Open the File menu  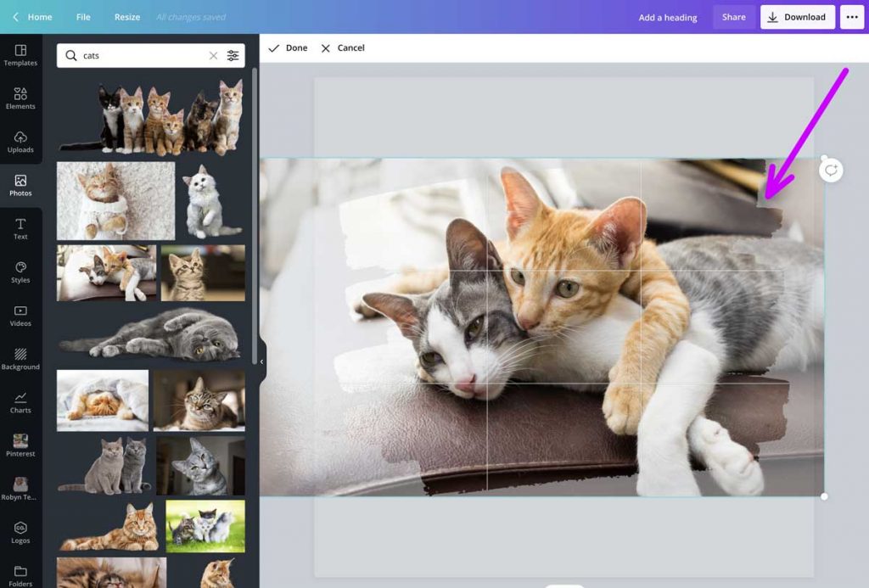[x=83, y=17]
